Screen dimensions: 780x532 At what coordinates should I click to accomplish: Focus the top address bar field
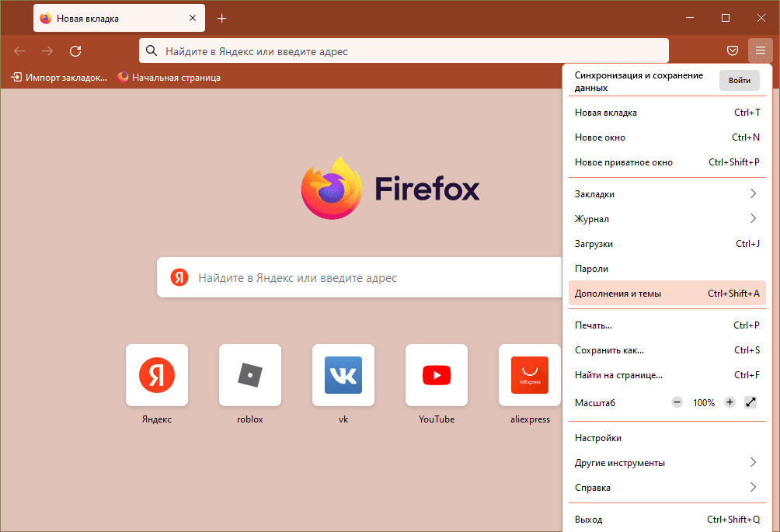pos(403,50)
